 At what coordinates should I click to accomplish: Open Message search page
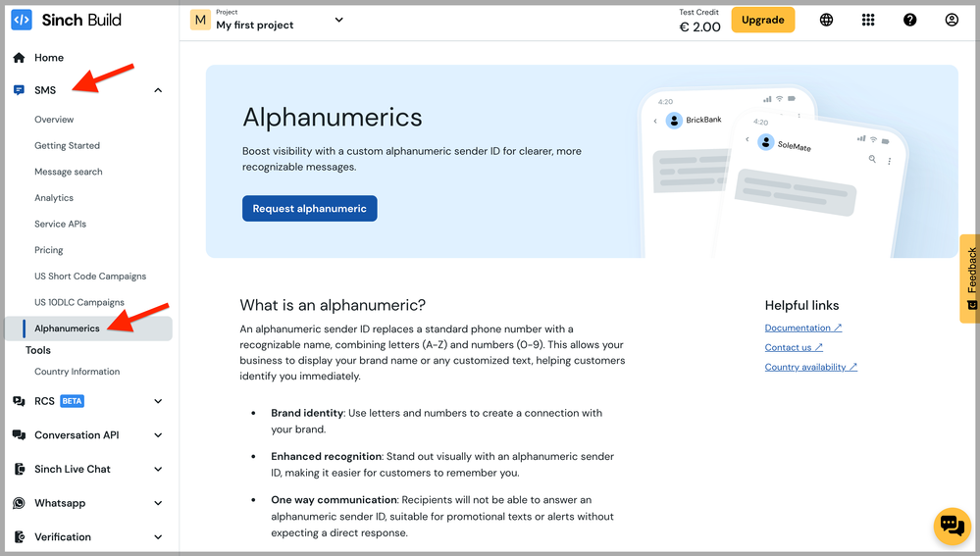click(x=68, y=172)
